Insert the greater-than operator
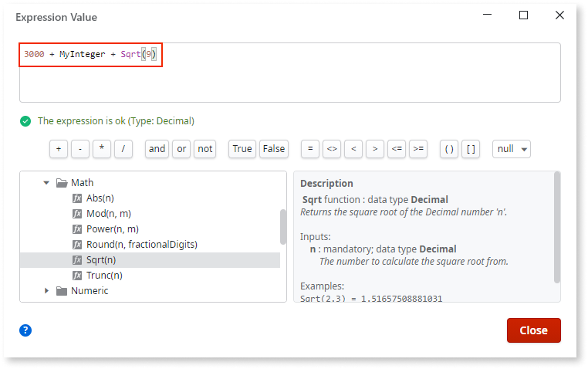This screenshot has width=588, height=369. point(375,149)
